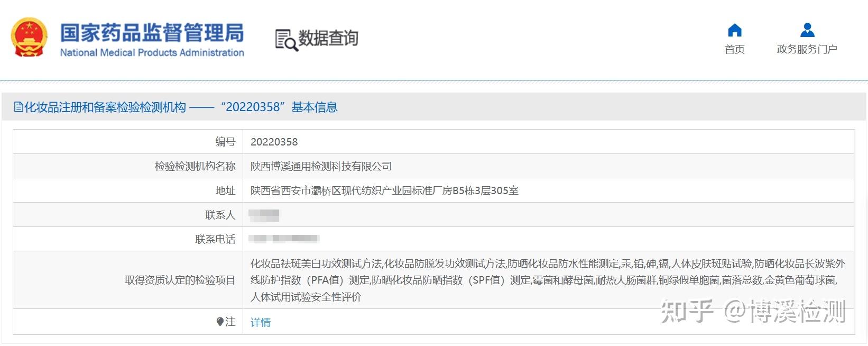Click the lightbulb icon beside 注

pos(220,322)
